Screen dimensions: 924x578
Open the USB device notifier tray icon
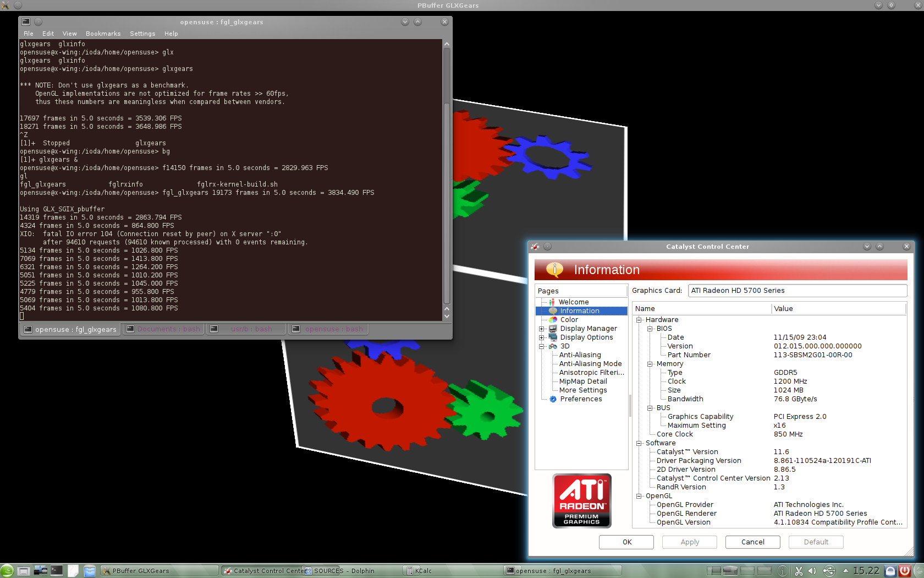coord(829,571)
